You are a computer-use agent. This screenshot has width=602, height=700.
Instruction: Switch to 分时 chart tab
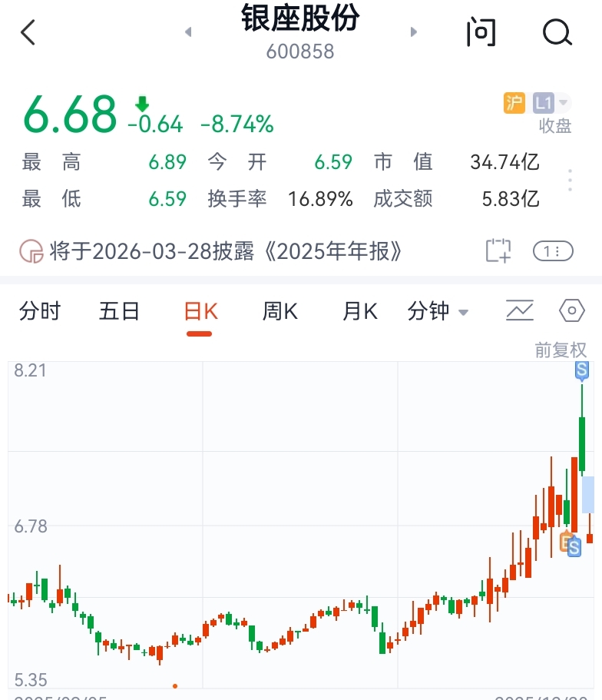coord(40,310)
